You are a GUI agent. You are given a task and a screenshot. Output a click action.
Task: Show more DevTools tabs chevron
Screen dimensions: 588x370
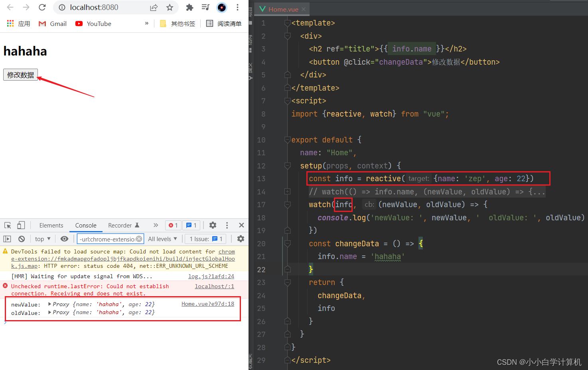[x=156, y=225]
